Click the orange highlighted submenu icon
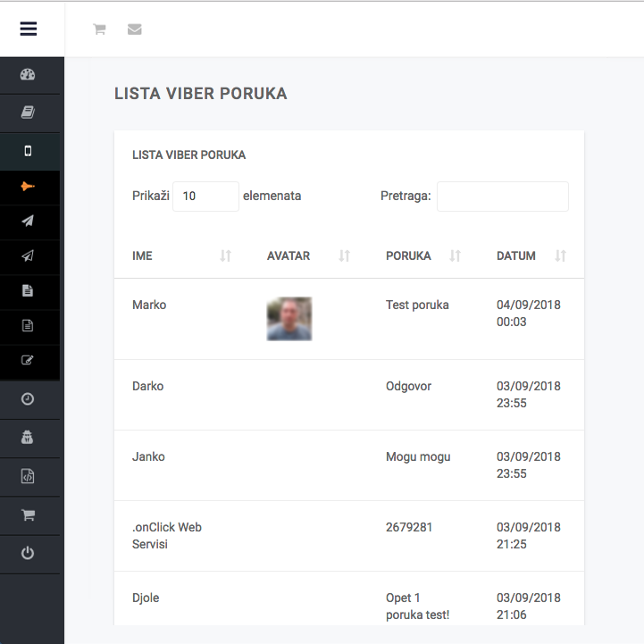 [x=28, y=187]
